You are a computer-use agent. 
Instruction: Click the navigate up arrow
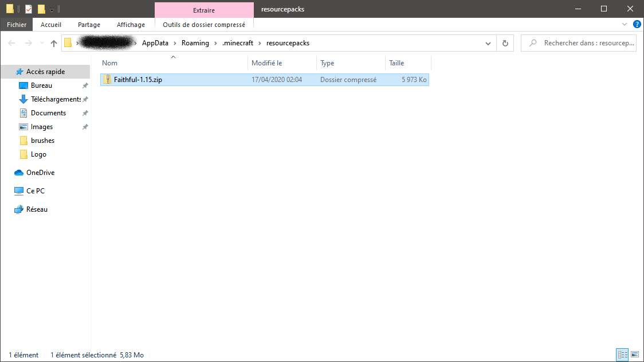[x=53, y=43]
